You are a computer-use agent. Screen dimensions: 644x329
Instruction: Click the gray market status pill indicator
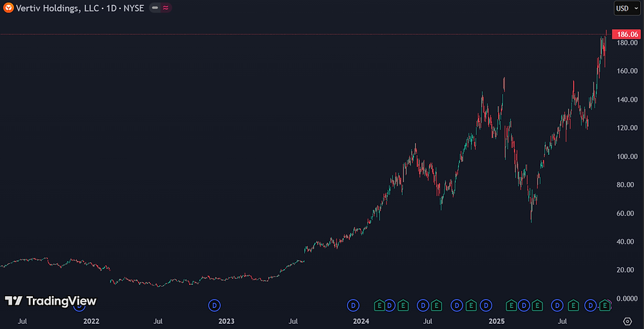[x=155, y=7]
